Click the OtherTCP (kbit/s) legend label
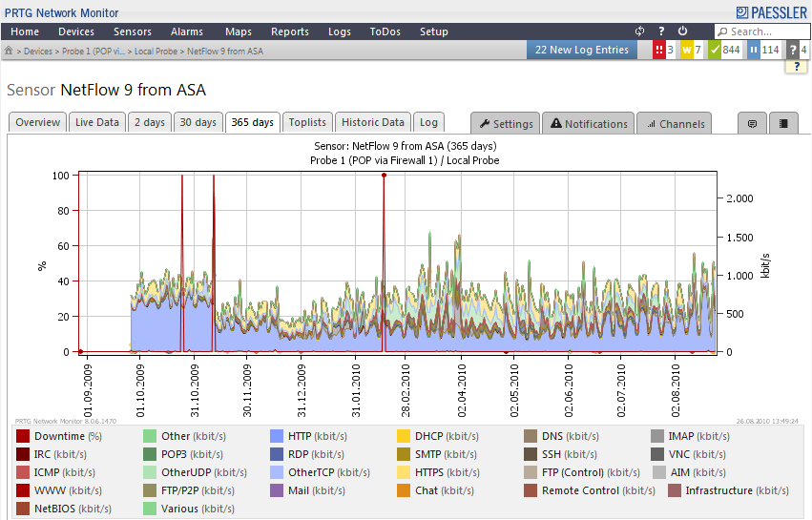Screen dimensions: 812x520 (329, 472)
